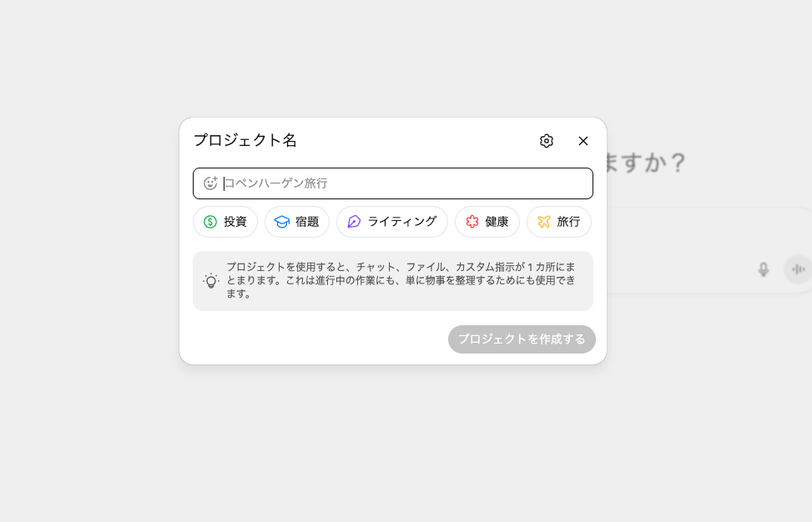This screenshot has height=522, width=812.
Task: Click the red health flower icon
Action: coord(472,222)
